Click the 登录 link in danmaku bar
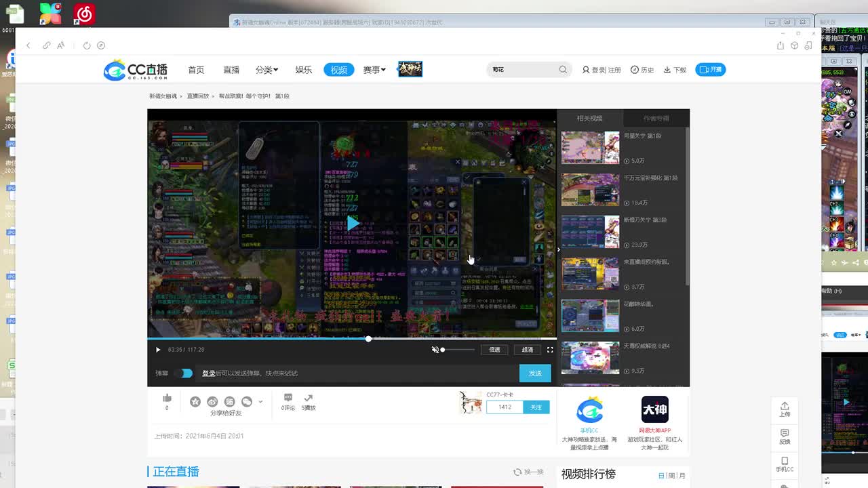This screenshot has height=488, width=868. coord(208,373)
